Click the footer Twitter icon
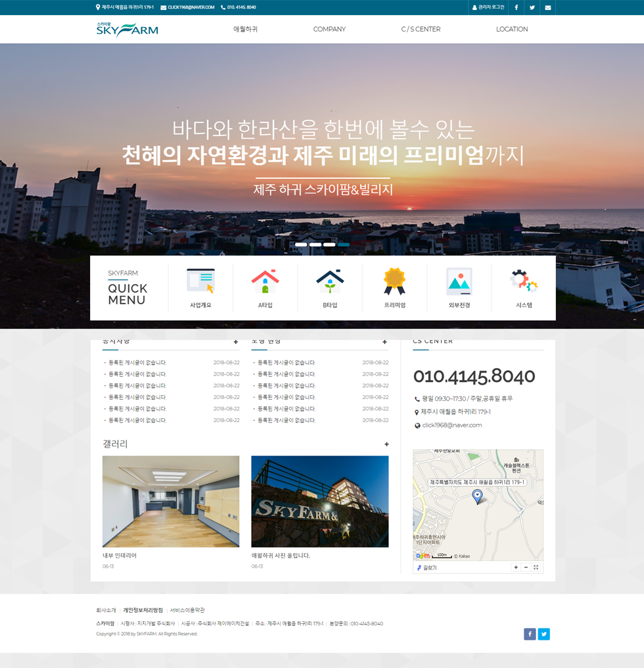 [x=543, y=634]
